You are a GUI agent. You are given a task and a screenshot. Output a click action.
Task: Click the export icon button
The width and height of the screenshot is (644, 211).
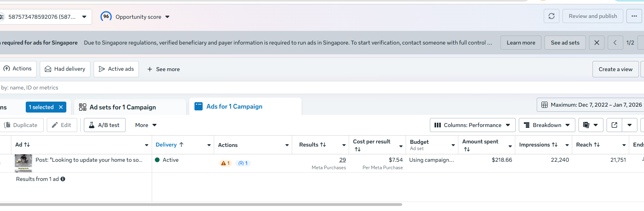click(614, 125)
